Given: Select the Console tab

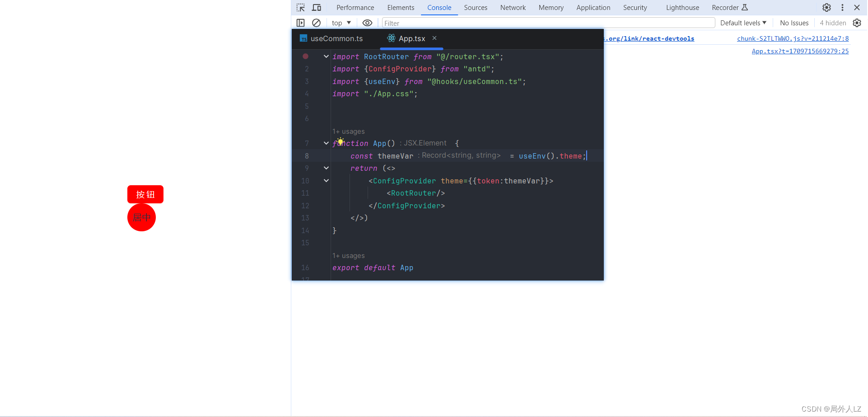Looking at the screenshot, I should tap(439, 8).
